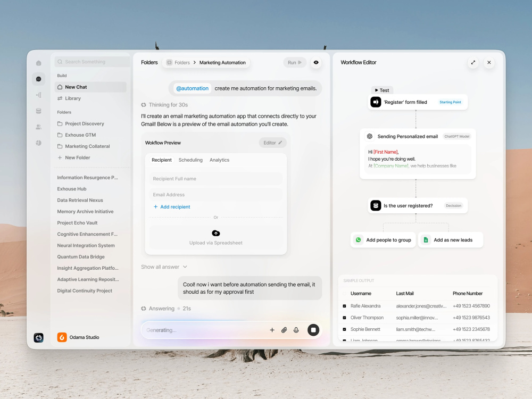532x399 pixels.
Task: Click the Recipient Full name field
Action: [216, 179]
